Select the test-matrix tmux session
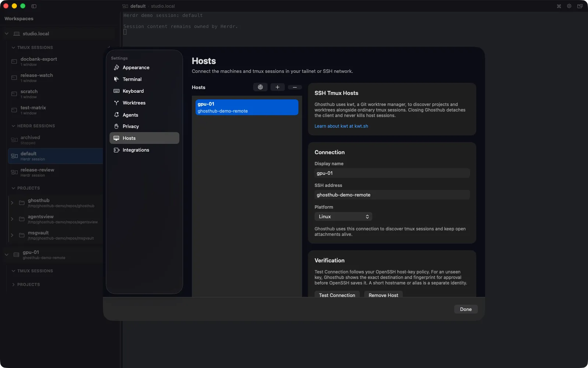This screenshot has width=588, height=368. (55, 110)
